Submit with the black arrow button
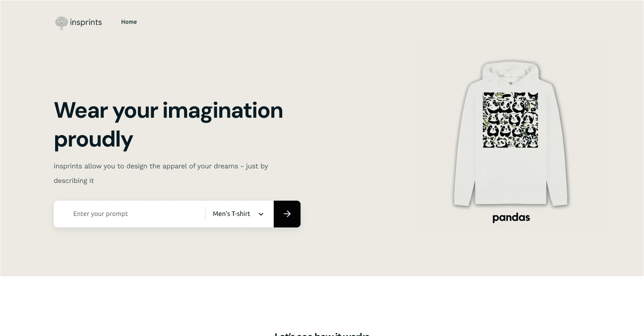 [287, 214]
